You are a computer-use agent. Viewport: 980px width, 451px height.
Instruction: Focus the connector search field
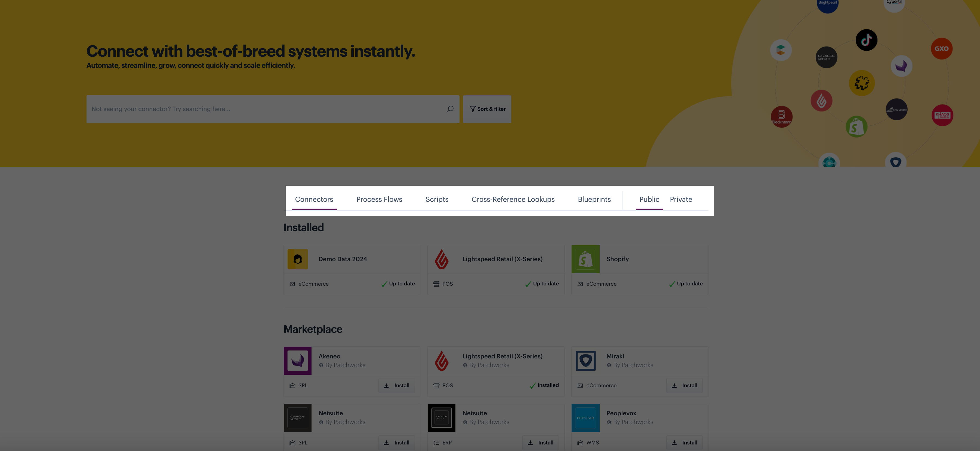pyautogui.click(x=273, y=109)
